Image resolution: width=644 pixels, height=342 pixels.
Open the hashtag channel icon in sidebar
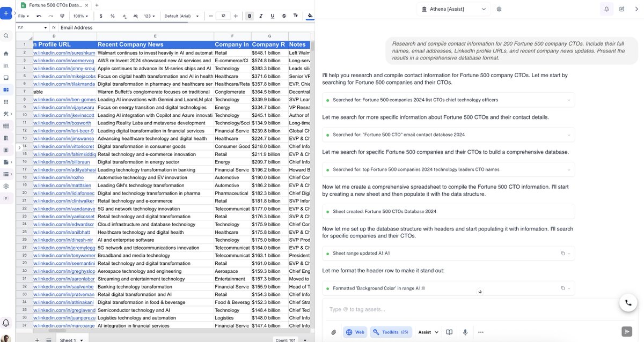(6, 198)
